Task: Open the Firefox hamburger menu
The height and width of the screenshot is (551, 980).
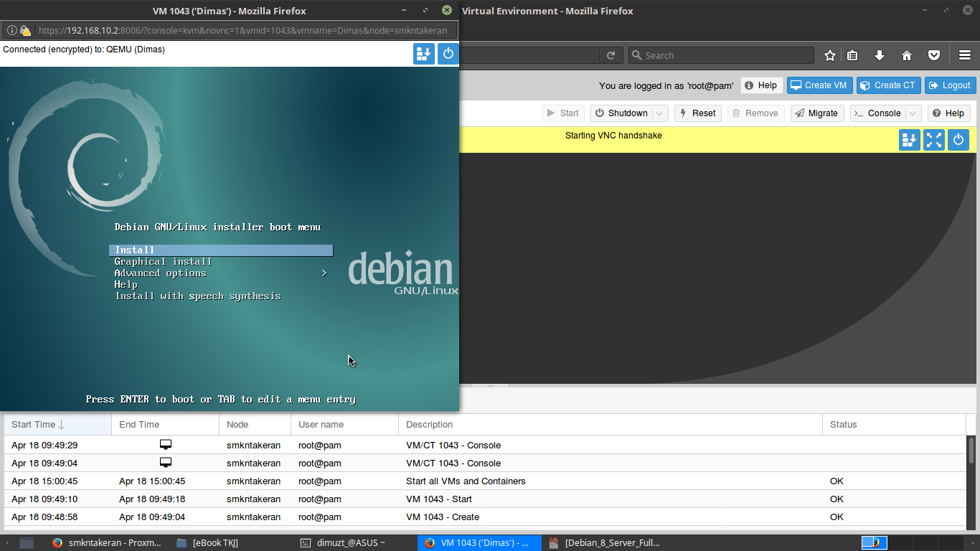Action: pyautogui.click(x=965, y=55)
